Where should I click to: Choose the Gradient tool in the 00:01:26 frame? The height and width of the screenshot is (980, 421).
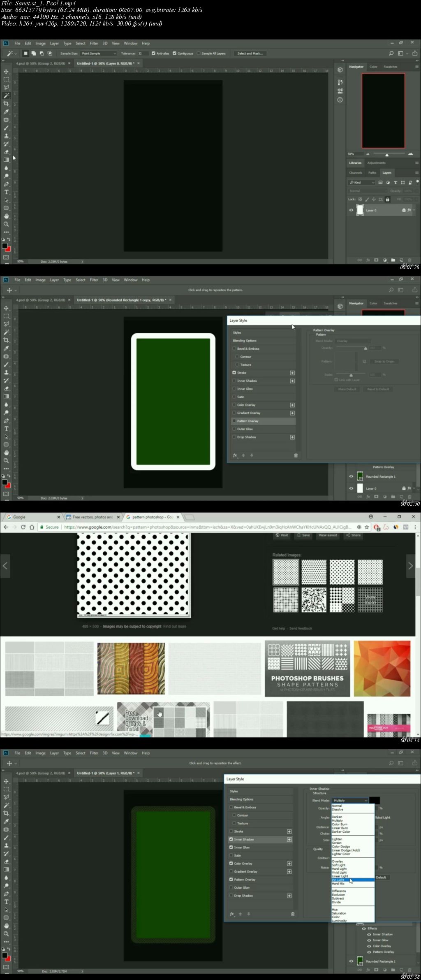click(x=6, y=160)
